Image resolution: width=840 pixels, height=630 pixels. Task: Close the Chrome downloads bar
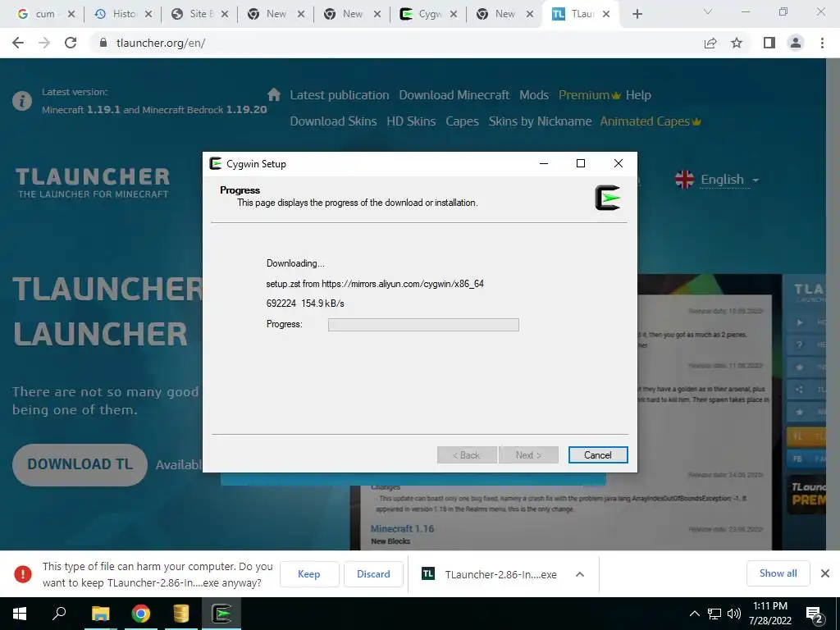click(x=825, y=573)
